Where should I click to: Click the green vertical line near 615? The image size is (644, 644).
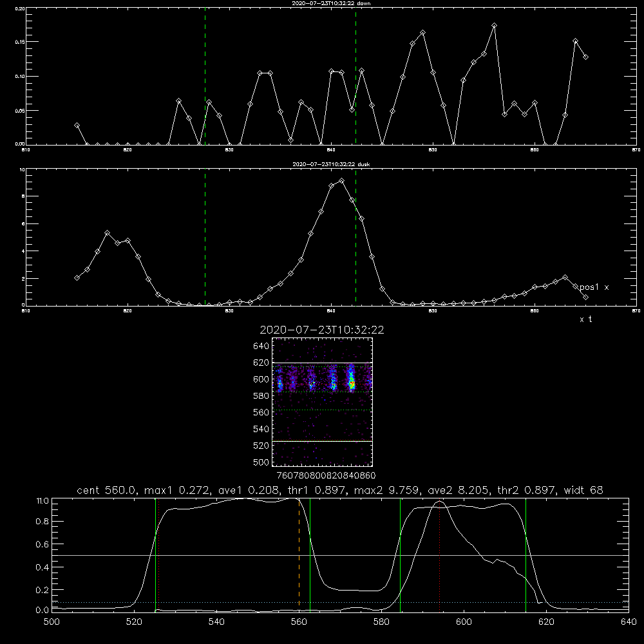[x=526, y=554]
